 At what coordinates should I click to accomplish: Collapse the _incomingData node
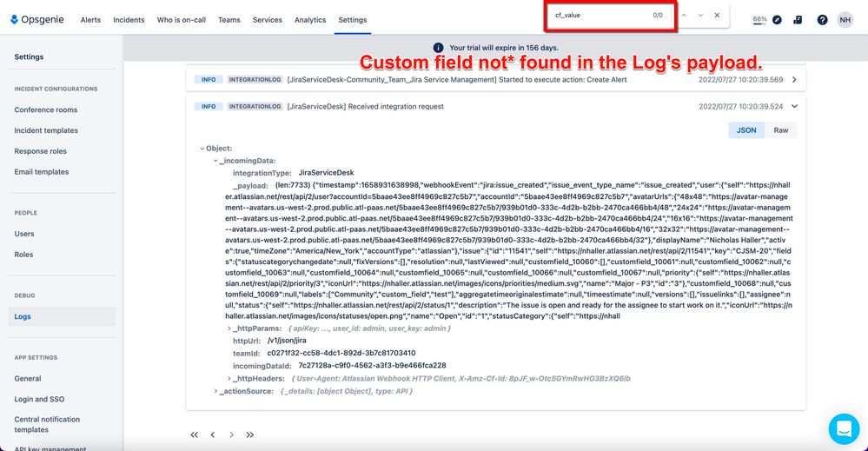[x=215, y=161]
